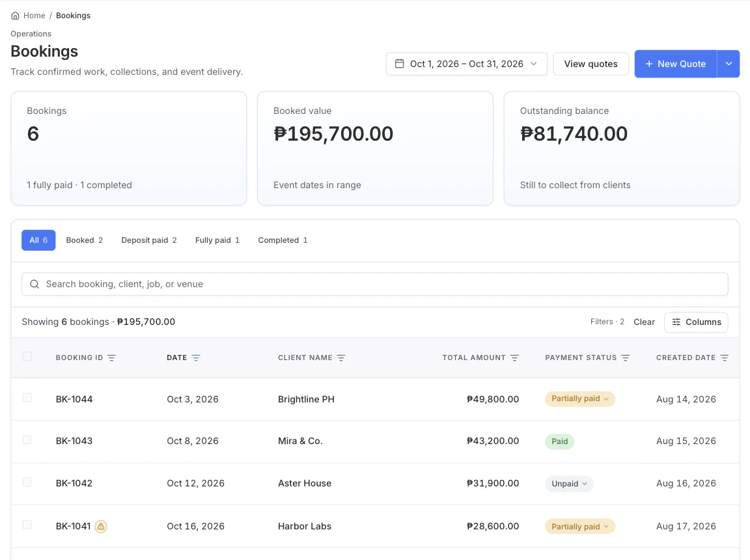Open Client Name column filter icon
This screenshot has height=560, width=750.
(341, 357)
